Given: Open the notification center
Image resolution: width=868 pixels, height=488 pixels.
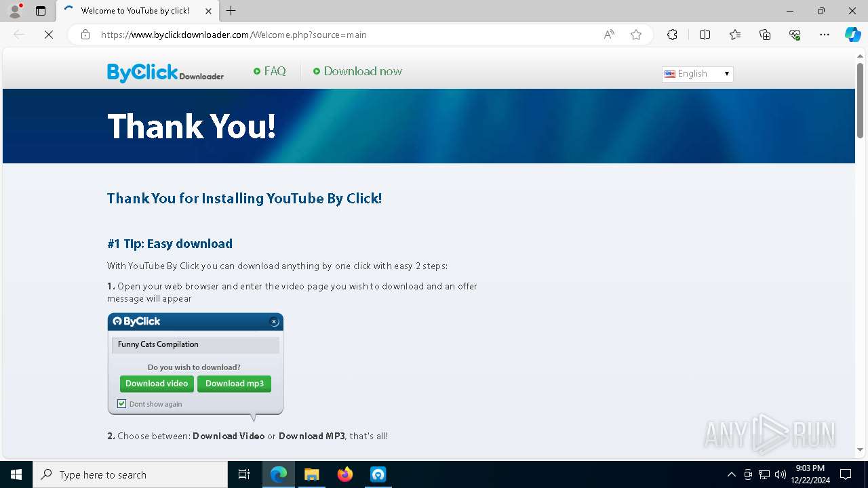Looking at the screenshot, I should [846, 474].
